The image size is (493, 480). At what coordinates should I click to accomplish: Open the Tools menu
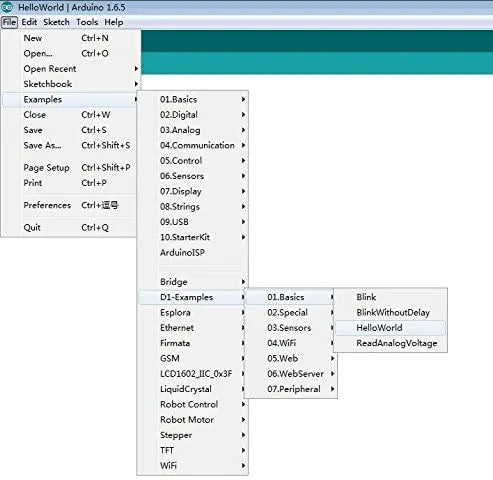tap(87, 22)
